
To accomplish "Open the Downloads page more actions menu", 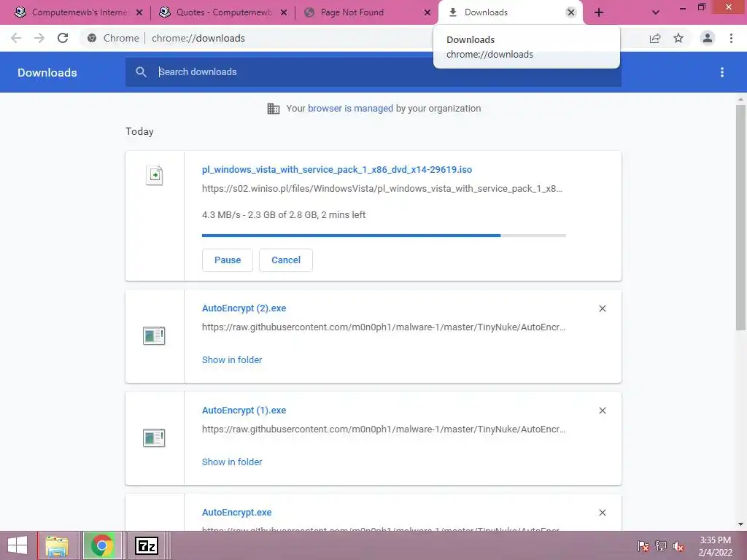I will click(x=722, y=72).
